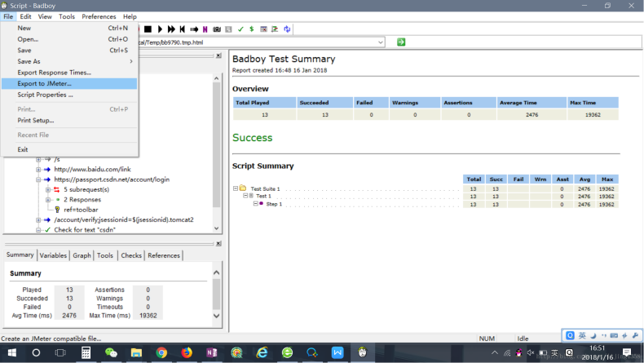644x363 pixels.
Task: Choose Open... in the File menu
Action: [69, 39]
